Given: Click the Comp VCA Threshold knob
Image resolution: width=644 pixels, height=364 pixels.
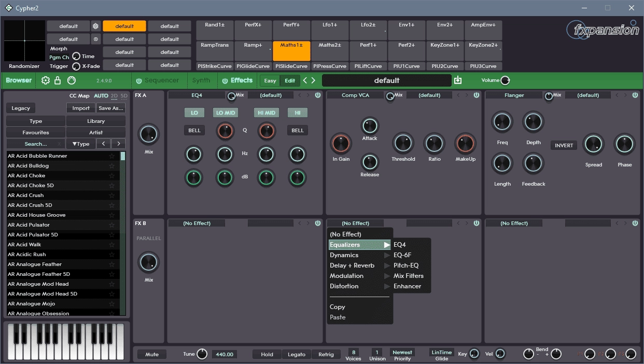Looking at the screenshot, I should 403,143.
